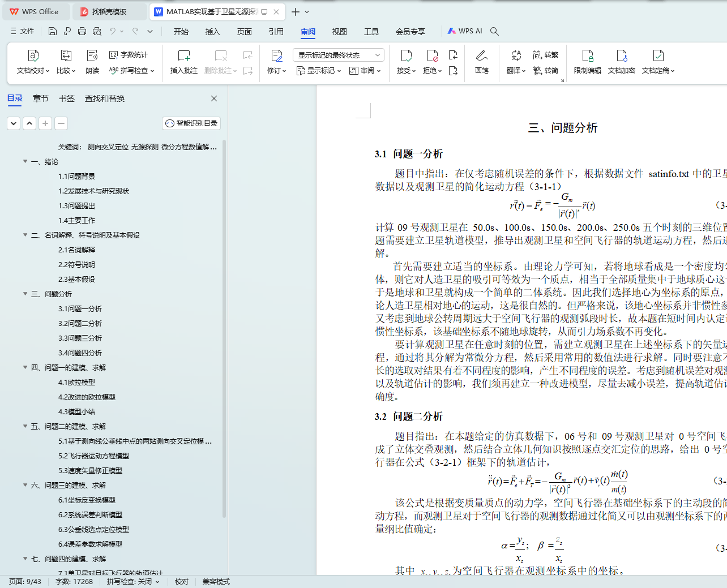Click the outline collapse-up chevron button
The image size is (727, 588).
(30, 123)
